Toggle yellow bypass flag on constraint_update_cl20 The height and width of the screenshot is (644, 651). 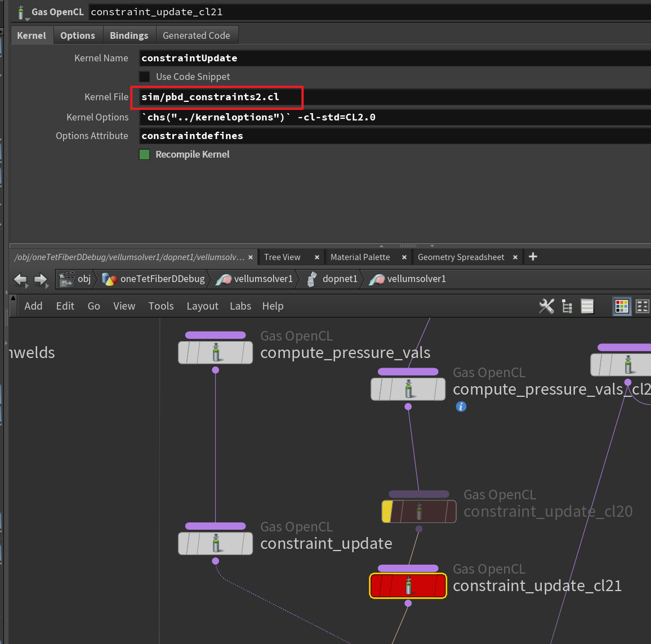(387, 512)
